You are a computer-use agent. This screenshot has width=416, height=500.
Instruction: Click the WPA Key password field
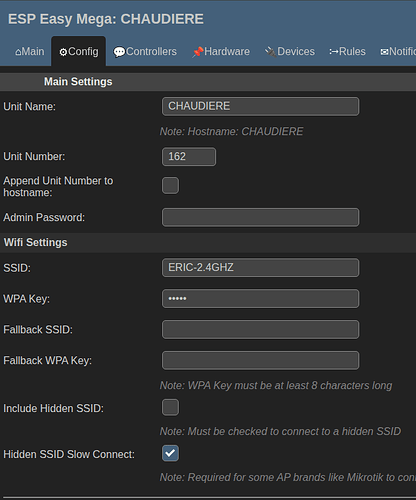(x=260, y=298)
